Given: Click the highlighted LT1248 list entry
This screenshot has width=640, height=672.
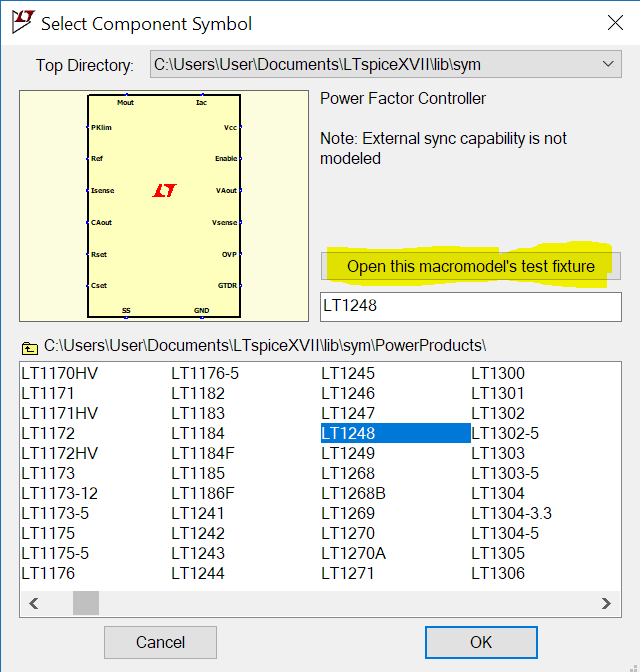Looking at the screenshot, I should (x=395, y=433).
